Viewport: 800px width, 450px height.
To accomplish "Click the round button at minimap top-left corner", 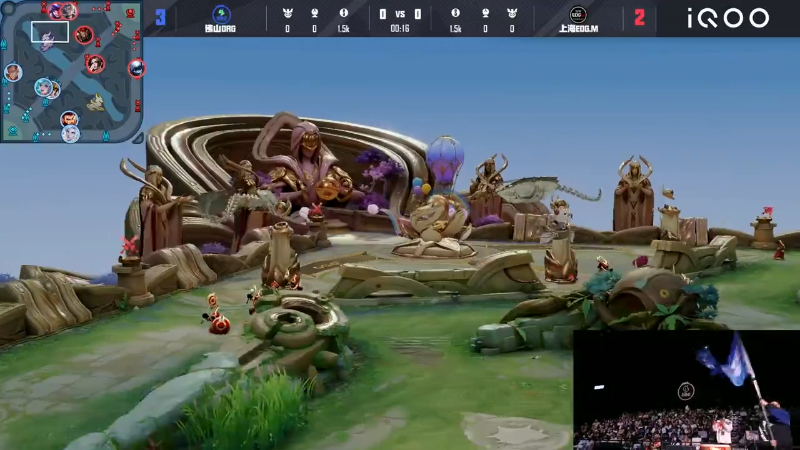I will tap(7, 7).
